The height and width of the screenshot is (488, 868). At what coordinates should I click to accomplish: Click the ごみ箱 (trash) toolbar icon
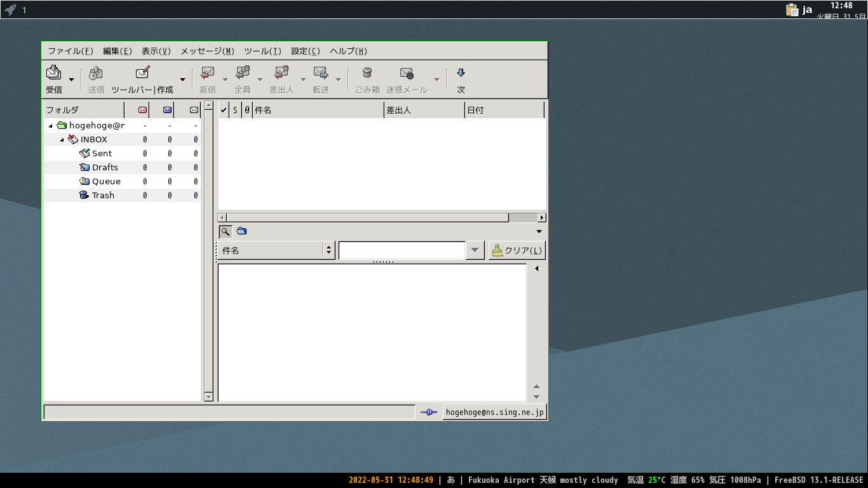[367, 72]
